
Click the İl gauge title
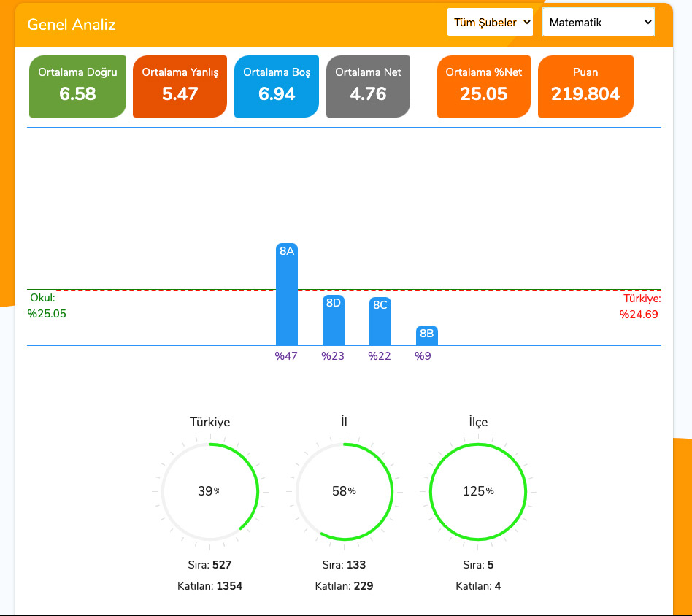(345, 422)
